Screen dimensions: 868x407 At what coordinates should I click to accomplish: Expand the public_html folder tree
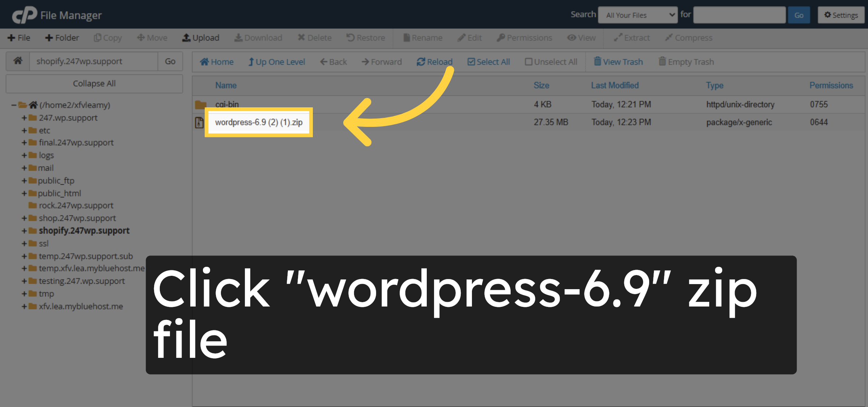(x=23, y=193)
